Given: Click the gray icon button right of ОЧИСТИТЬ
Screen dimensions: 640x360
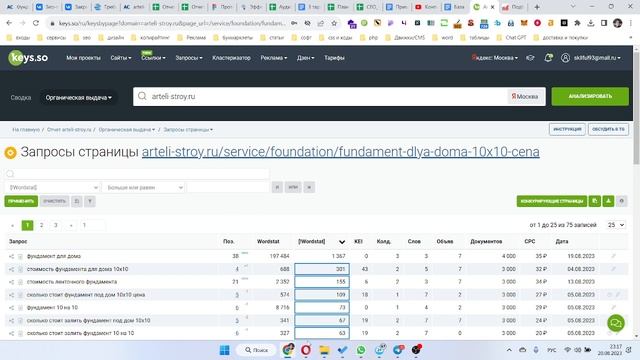Looking at the screenshot, I should [76, 201].
